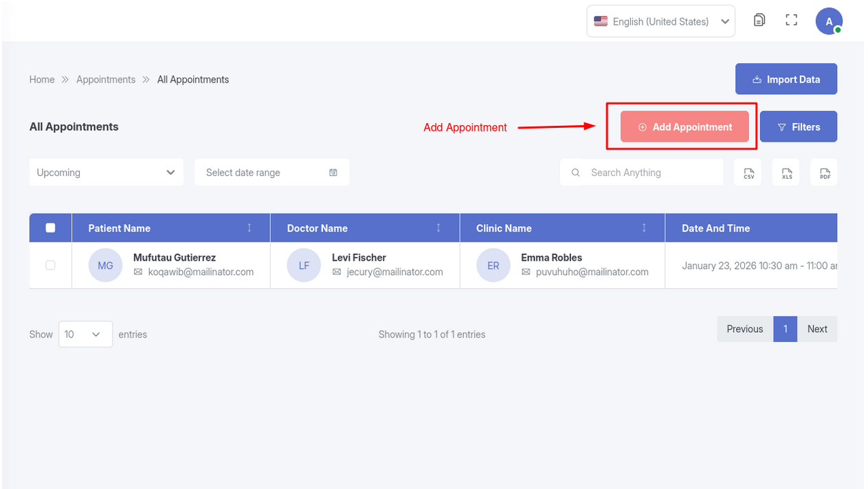Open the English (United States) language dropdown
The width and height of the screenshot is (868, 489).
pyautogui.click(x=660, y=21)
